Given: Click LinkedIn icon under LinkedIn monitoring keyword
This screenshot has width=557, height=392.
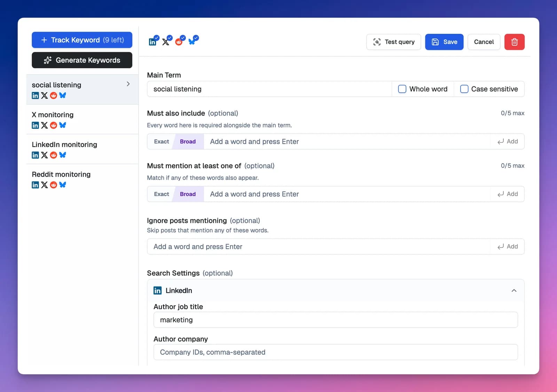Looking at the screenshot, I should coord(35,155).
